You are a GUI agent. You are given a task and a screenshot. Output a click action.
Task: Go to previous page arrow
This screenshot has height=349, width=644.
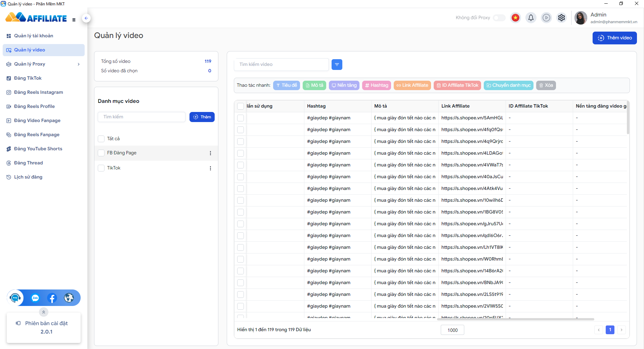[x=598, y=330]
